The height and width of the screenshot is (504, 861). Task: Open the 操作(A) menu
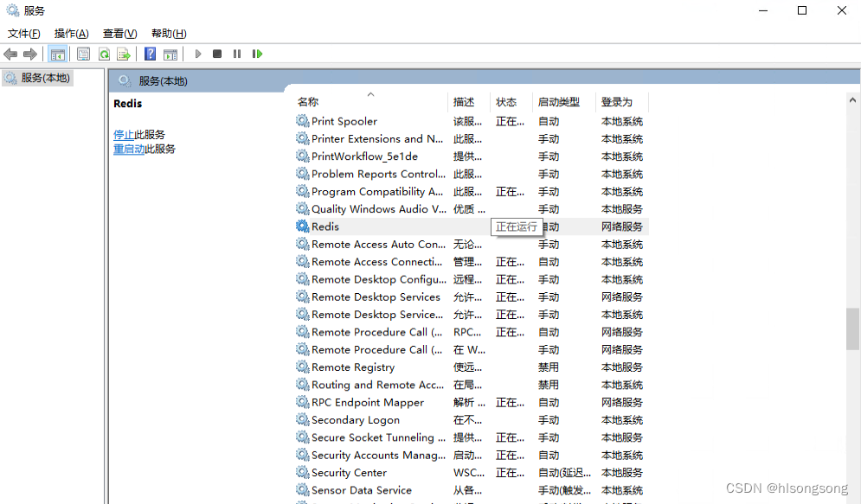point(71,34)
